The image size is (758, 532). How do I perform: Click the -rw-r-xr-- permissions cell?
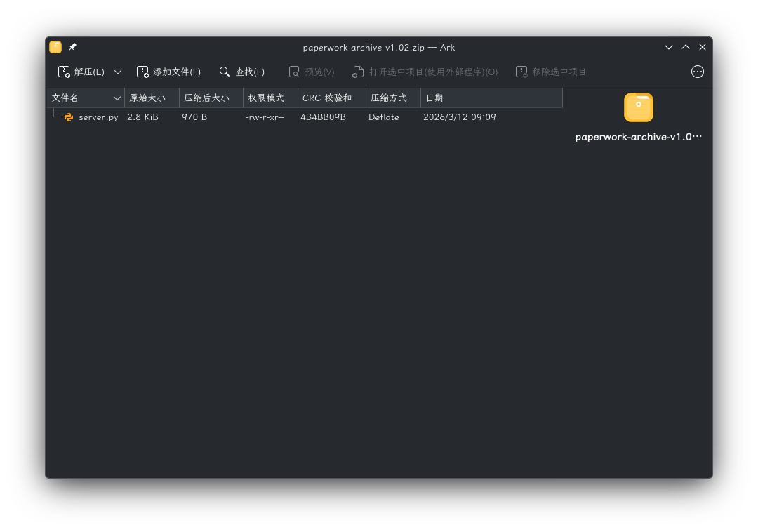click(x=265, y=117)
